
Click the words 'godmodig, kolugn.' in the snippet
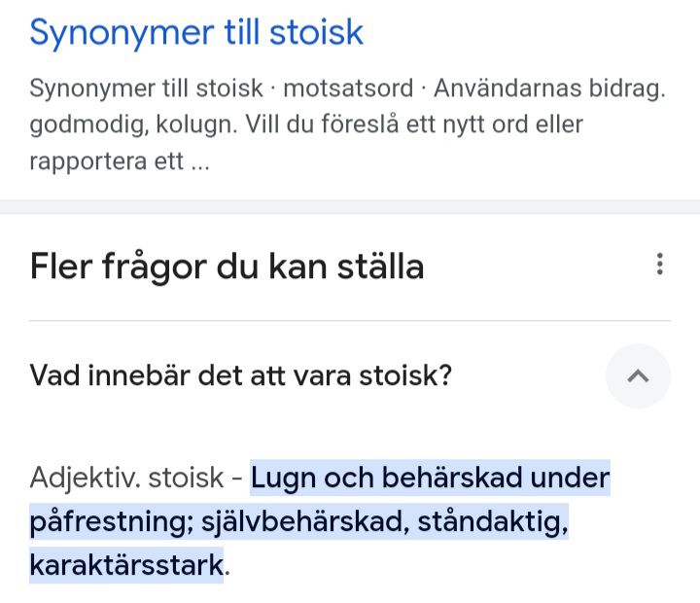[x=144, y=124]
